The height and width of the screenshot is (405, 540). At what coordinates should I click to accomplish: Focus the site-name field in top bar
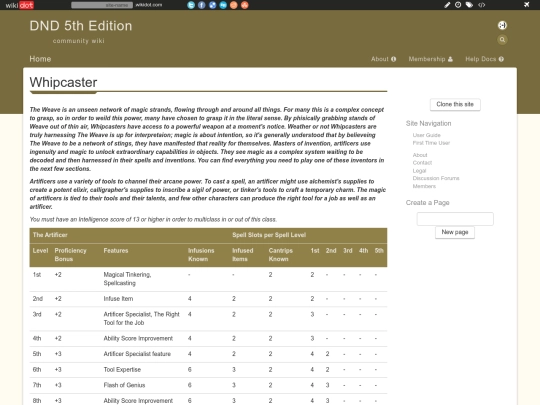tap(102, 5)
